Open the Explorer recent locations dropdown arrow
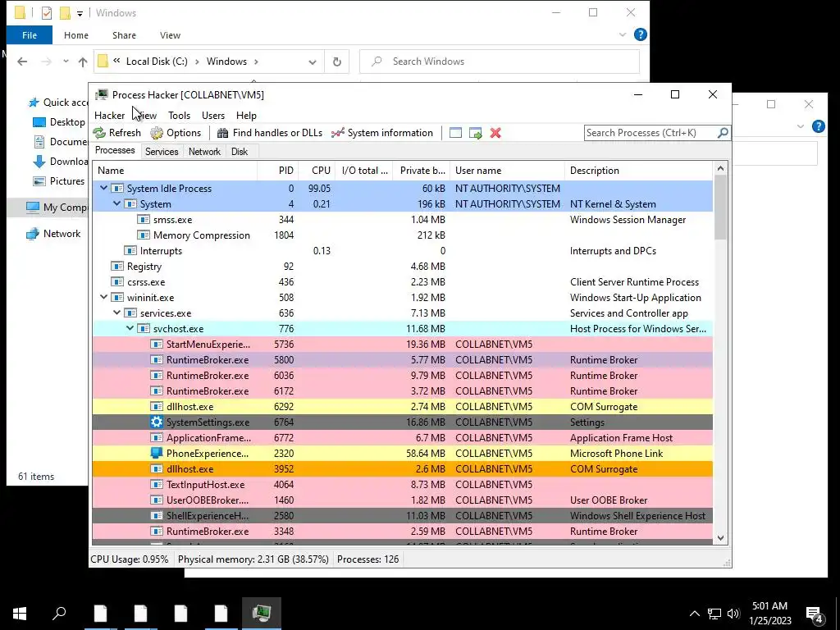The height and width of the screenshot is (630, 840). [66, 62]
